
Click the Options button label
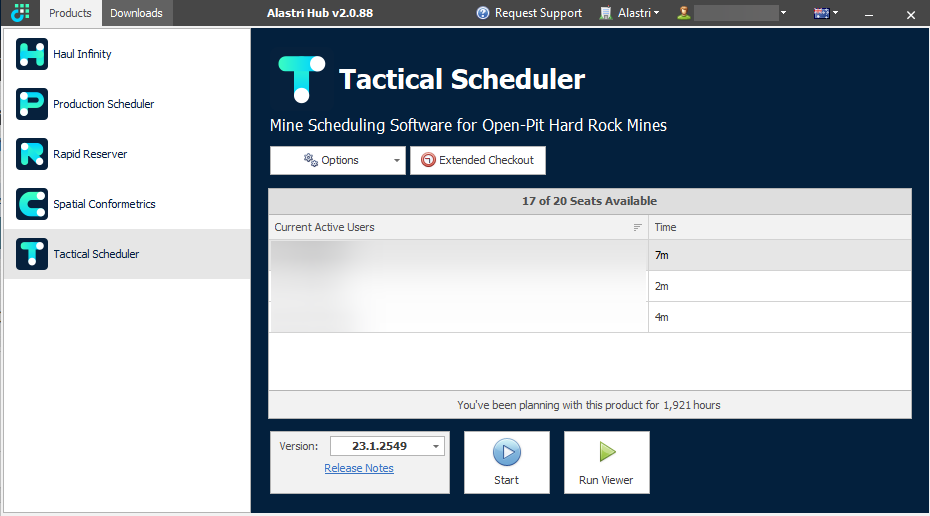click(x=340, y=160)
